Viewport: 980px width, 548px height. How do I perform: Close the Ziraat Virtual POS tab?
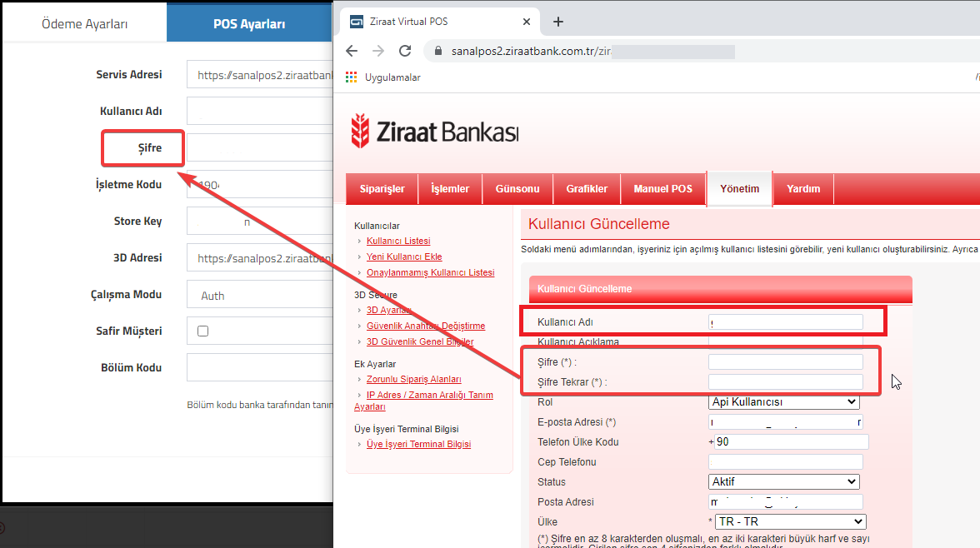tap(527, 22)
